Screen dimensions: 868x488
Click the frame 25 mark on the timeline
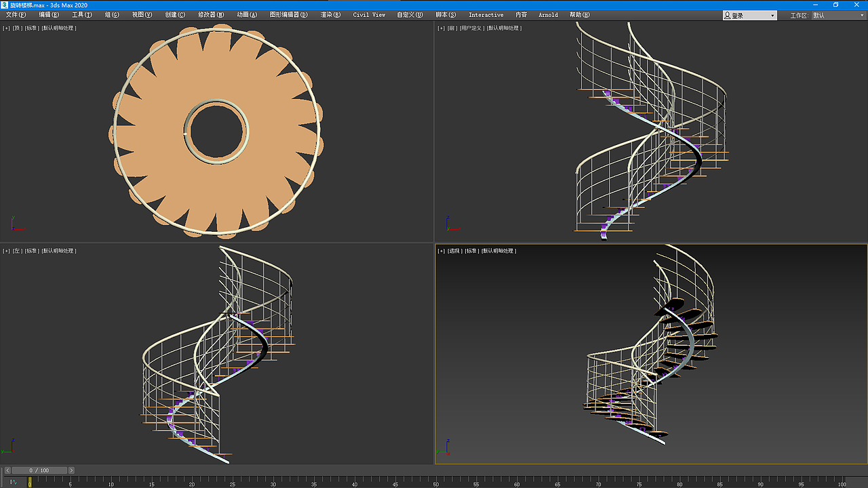233,483
